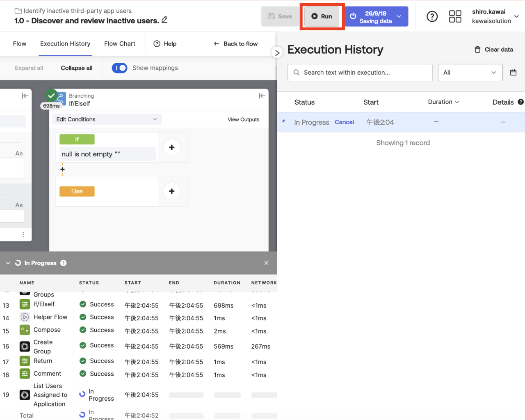Click the Start column header in Execution History
This screenshot has width=525, height=420.
[x=371, y=102]
